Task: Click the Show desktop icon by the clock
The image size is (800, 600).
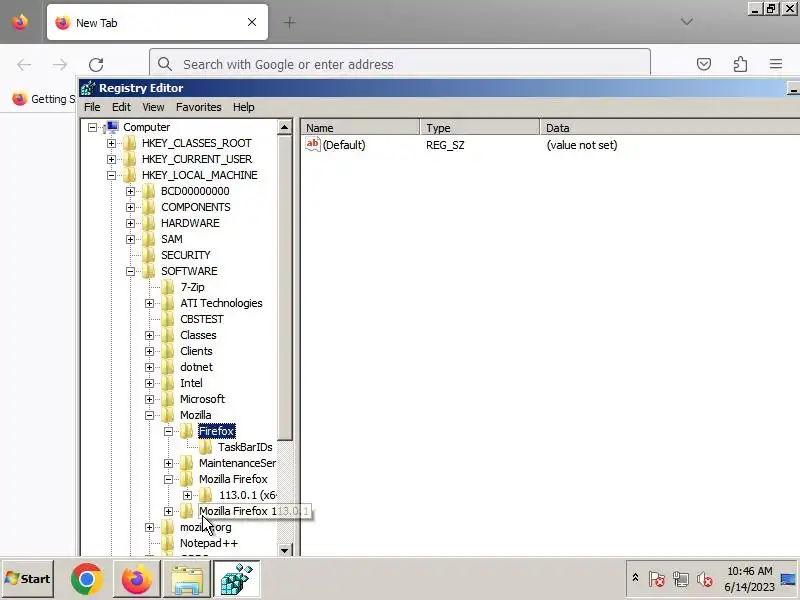Action: pyautogui.click(x=788, y=579)
